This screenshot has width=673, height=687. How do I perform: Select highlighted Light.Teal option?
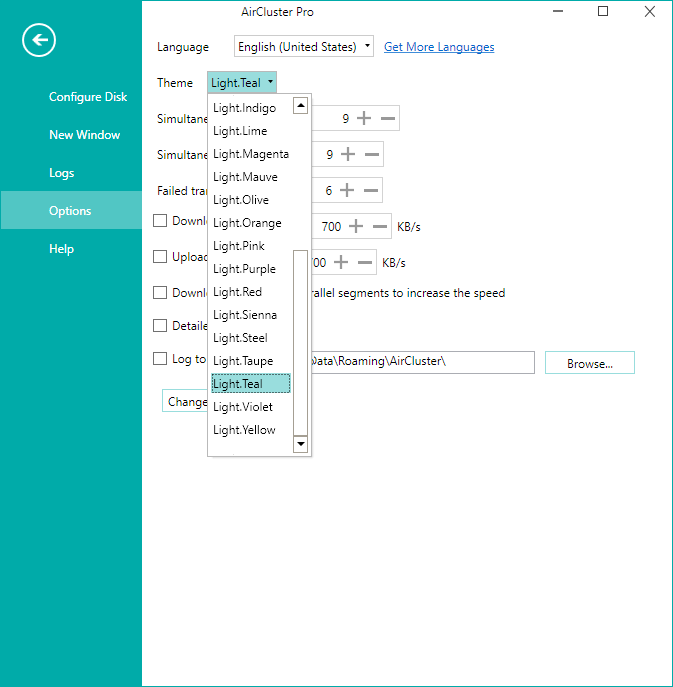[251, 384]
